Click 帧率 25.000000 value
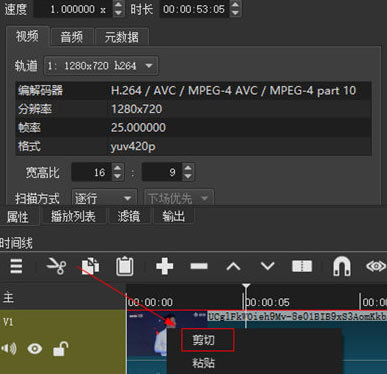Screen dimensions: 387x374 pyautogui.click(x=138, y=128)
